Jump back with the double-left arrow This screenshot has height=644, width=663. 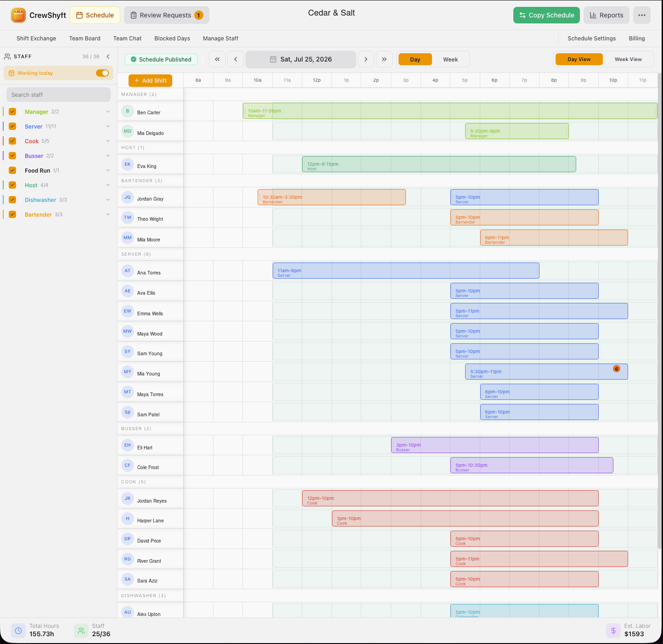coord(217,59)
